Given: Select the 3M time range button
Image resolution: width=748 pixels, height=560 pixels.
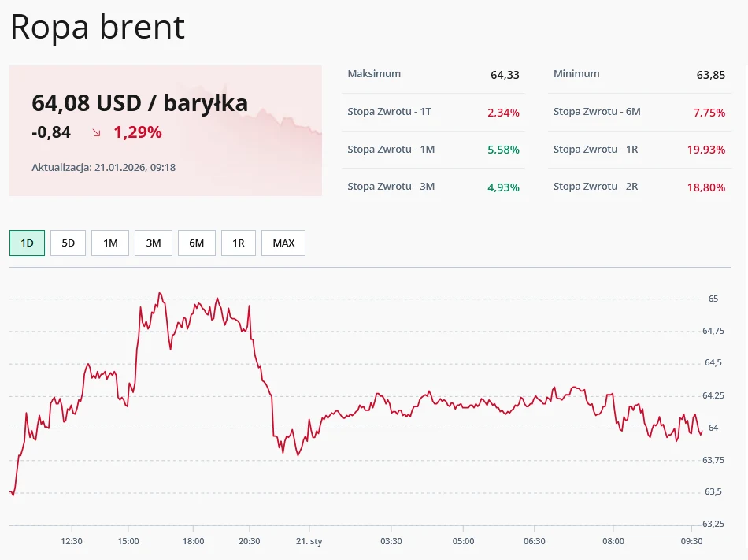Looking at the screenshot, I should coord(153,243).
